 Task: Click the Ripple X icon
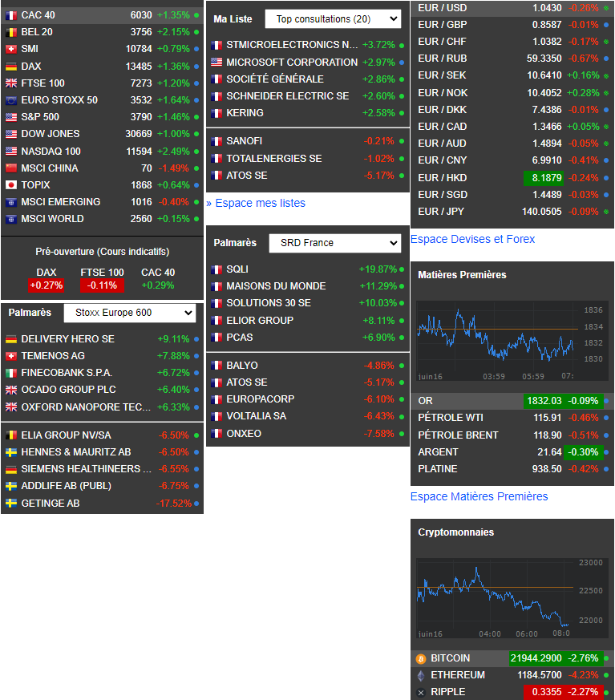click(x=421, y=693)
